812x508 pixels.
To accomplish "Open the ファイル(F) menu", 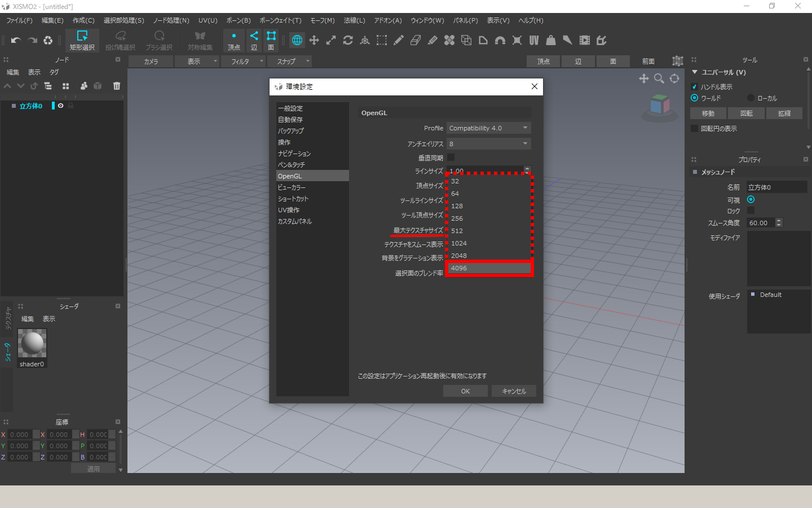I will (19, 20).
